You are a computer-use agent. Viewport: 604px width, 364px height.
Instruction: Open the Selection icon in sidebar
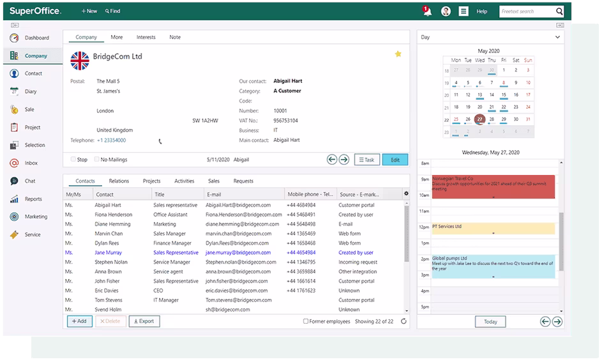pyautogui.click(x=14, y=145)
